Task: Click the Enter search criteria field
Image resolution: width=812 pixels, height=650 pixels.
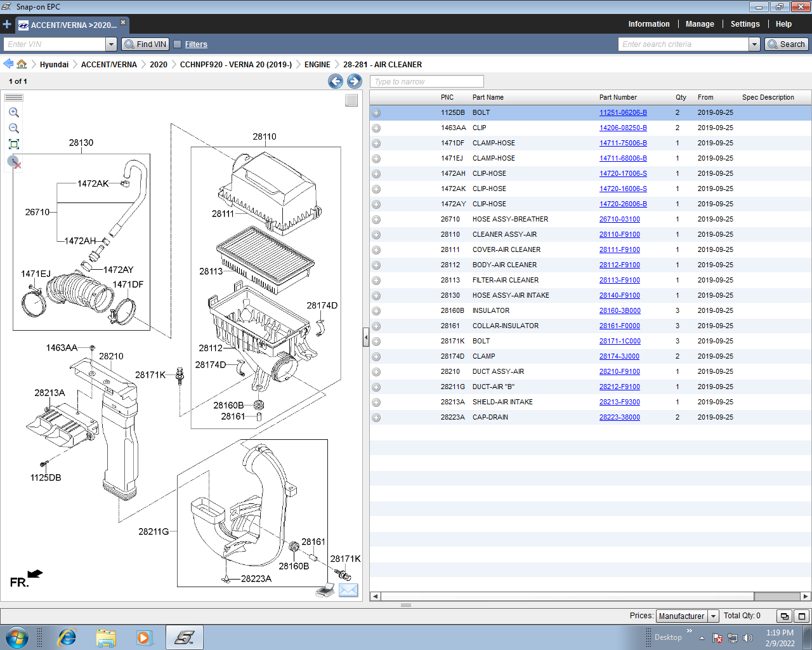Action: (x=683, y=44)
